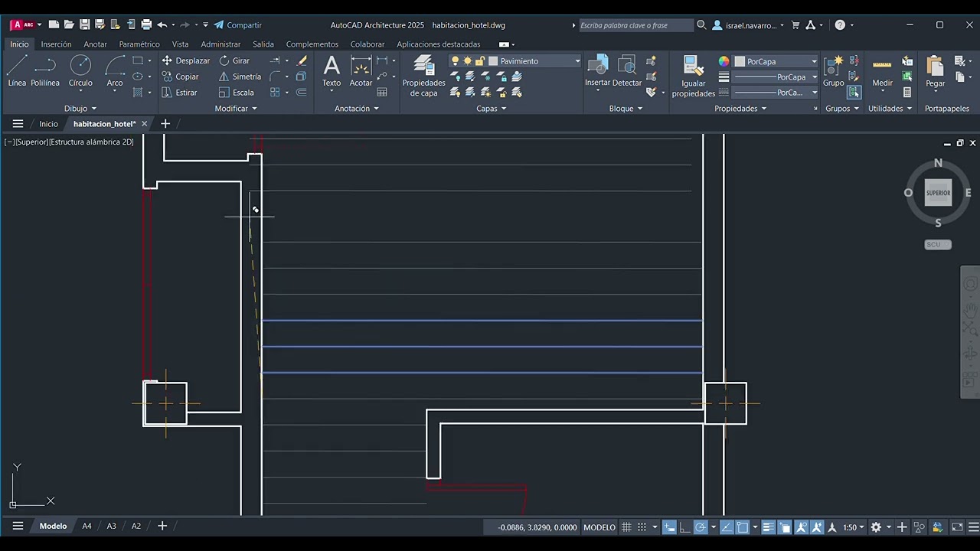Click the Escala (scale) tool
Viewport: 980px width, 551px height.
click(237, 93)
